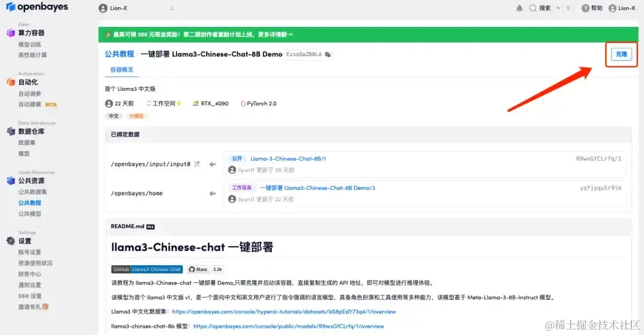Open the public models R9wxGfCLrfq URL
Image resolution: width=644 pixels, height=335 pixels.
click(x=289, y=326)
